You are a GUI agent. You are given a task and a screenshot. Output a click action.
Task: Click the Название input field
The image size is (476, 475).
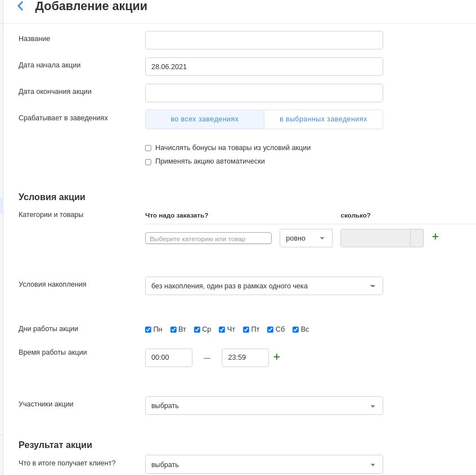[x=264, y=40]
